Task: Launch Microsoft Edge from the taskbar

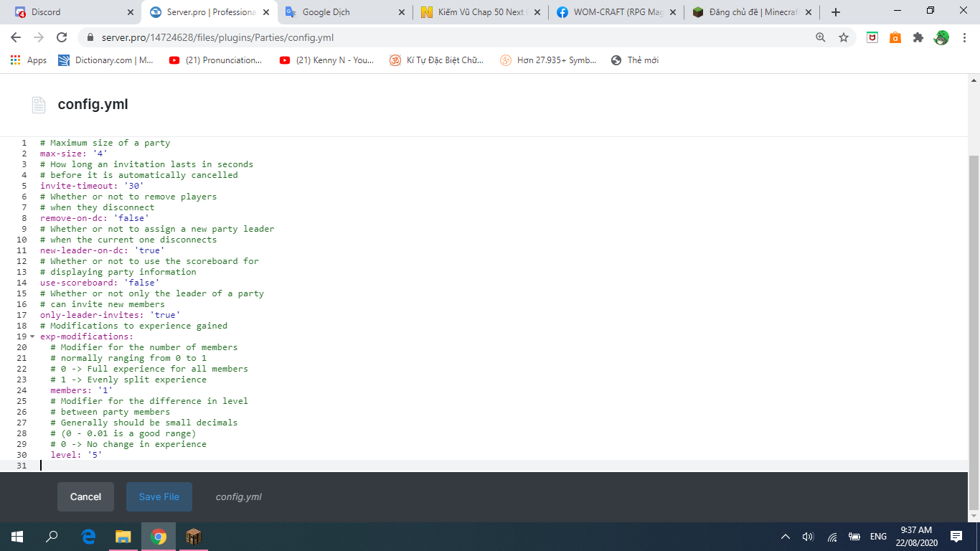Action: point(89,537)
